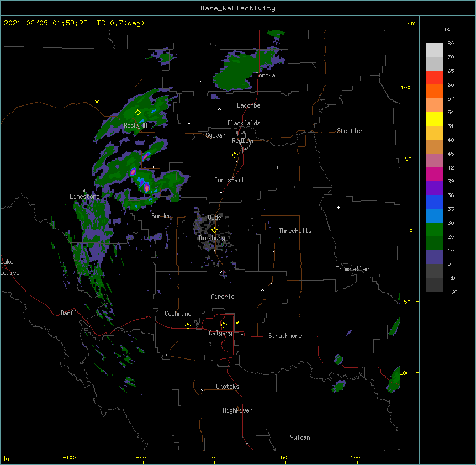Click the Calgary city label
The height and width of the screenshot is (465, 476).
pyautogui.click(x=220, y=333)
